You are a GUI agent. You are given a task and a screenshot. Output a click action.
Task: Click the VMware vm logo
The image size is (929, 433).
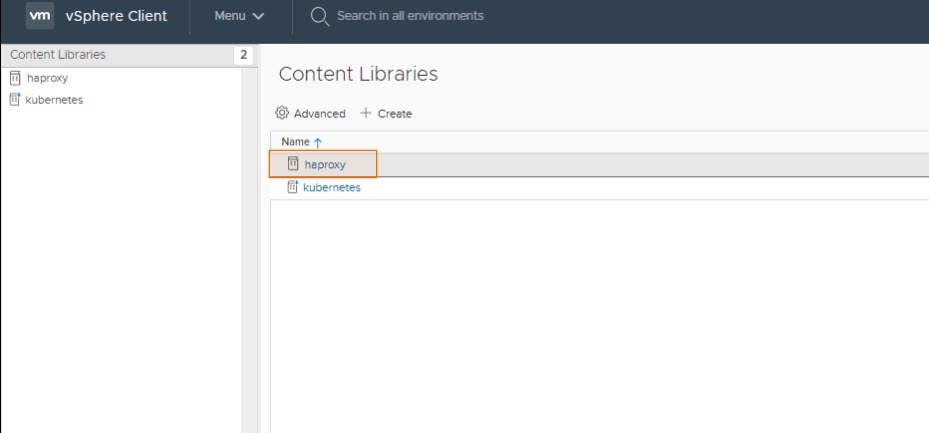click(40, 16)
